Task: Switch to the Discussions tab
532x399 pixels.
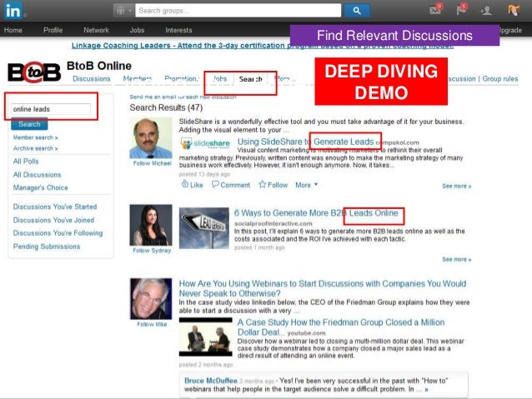Action: [92, 78]
